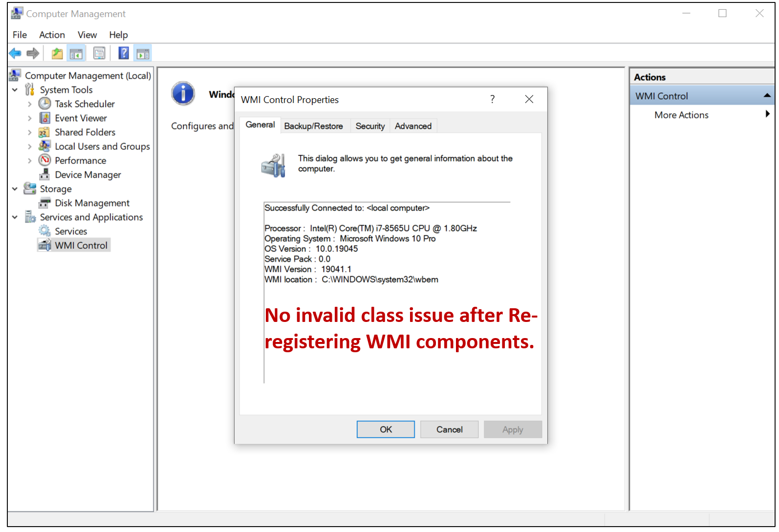Click the dialog's question mark help button

pyautogui.click(x=493, y=99)
